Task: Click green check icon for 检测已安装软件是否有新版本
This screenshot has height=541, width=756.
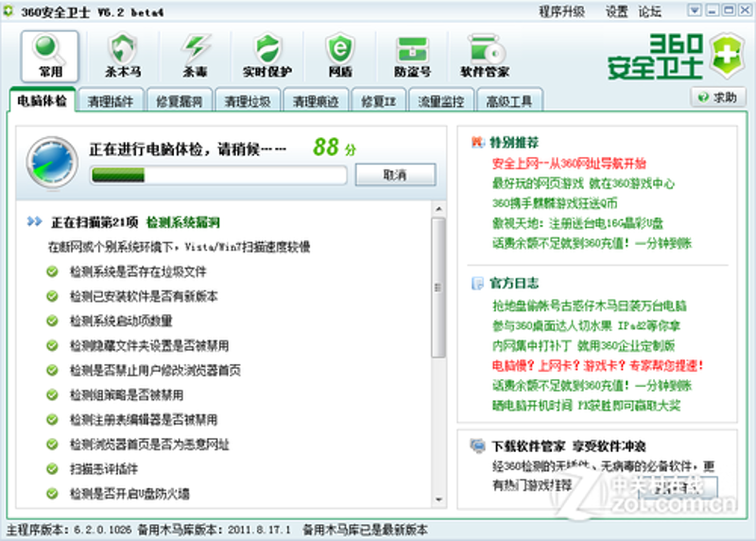Action: point(52,296)
